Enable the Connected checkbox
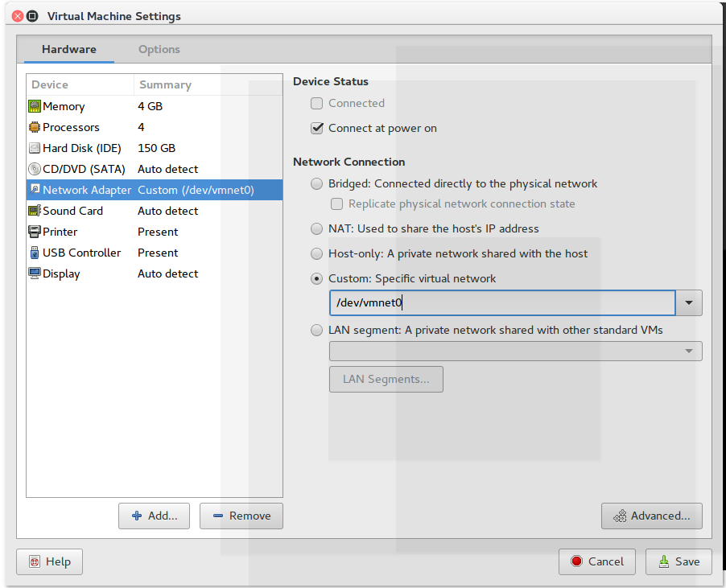This screenshot has height=588, width=726. click(x=316, y=103)
